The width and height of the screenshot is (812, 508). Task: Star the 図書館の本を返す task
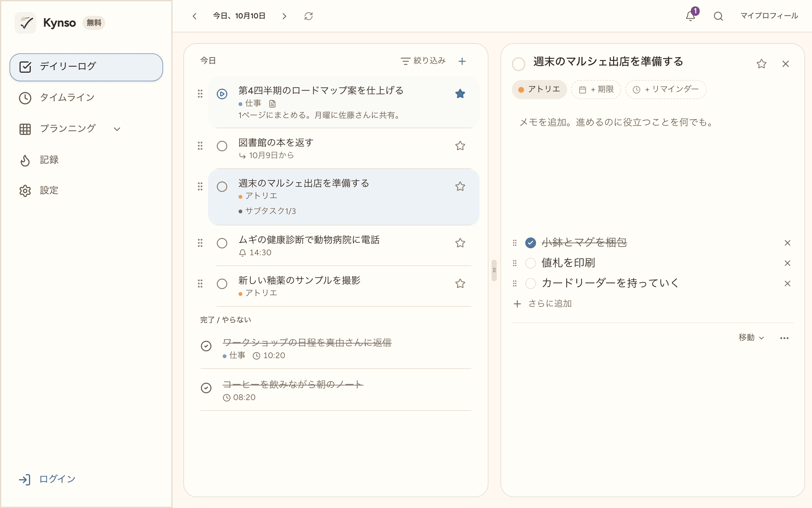click(x=460, y=146)
